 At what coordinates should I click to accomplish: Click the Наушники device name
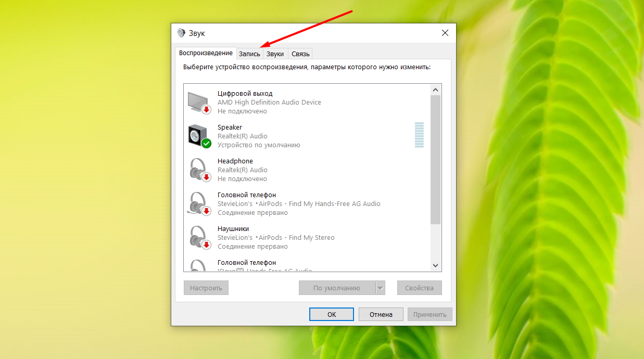[x=233, y=229]
